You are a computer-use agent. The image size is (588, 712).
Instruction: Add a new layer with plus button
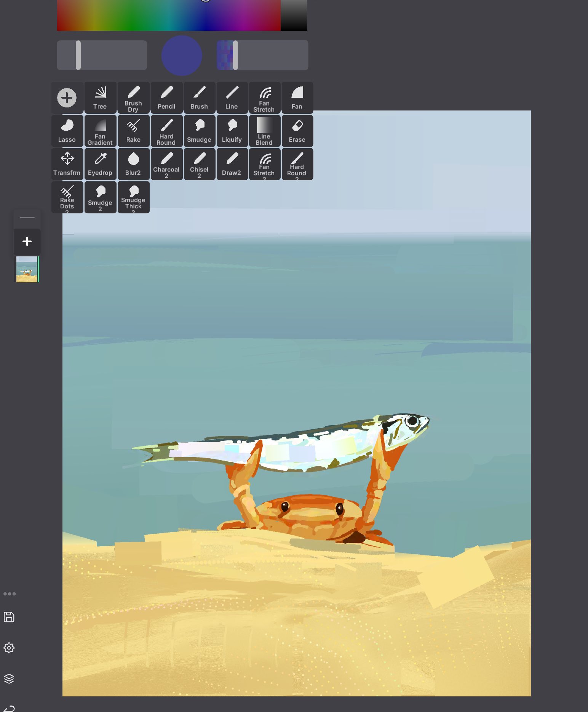27,242
